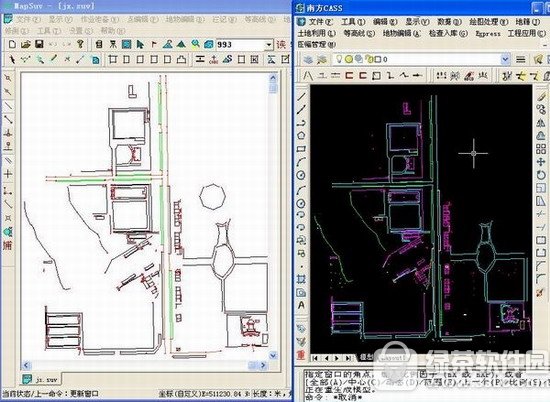Toggle layer 0 lock icon in CASS

point(368,59)
